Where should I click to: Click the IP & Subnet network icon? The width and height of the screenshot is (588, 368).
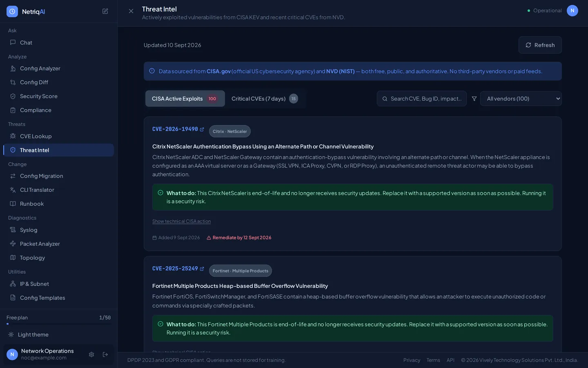point(13,284)
